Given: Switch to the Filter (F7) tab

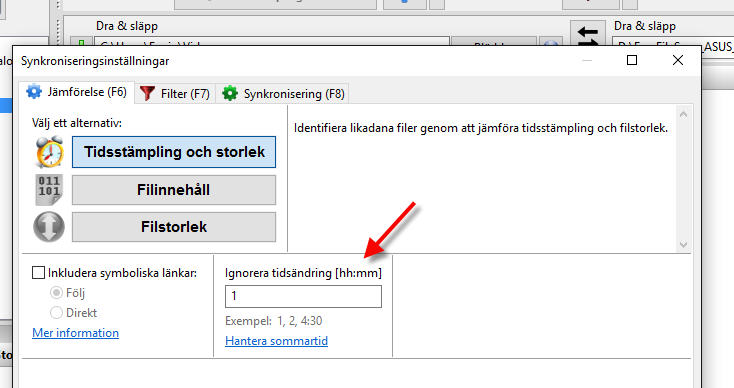Looking at the screenshot, I should [175, 93].
